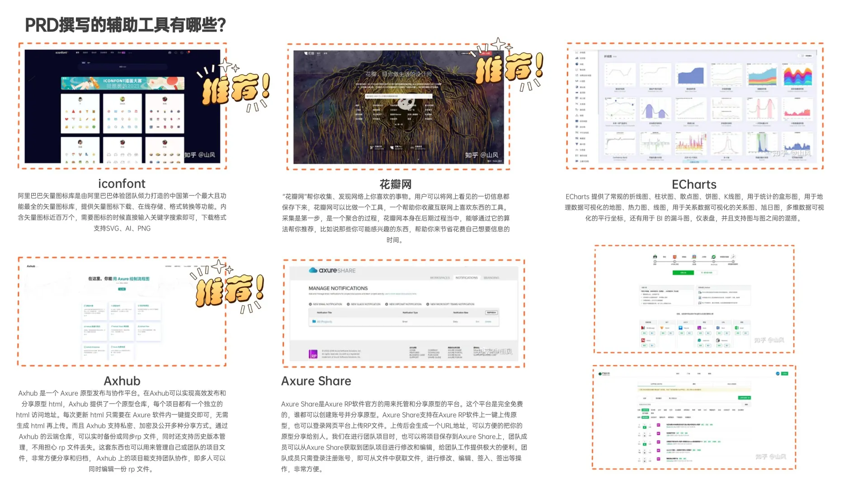
Task: Click the search field in the 花瓣网 screenshot
Action: tap(398, 96)
